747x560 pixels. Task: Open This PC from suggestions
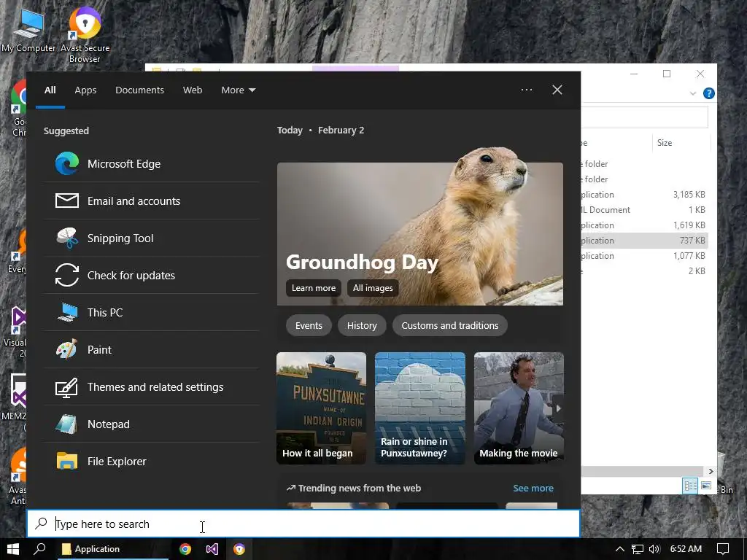[152, 312]
